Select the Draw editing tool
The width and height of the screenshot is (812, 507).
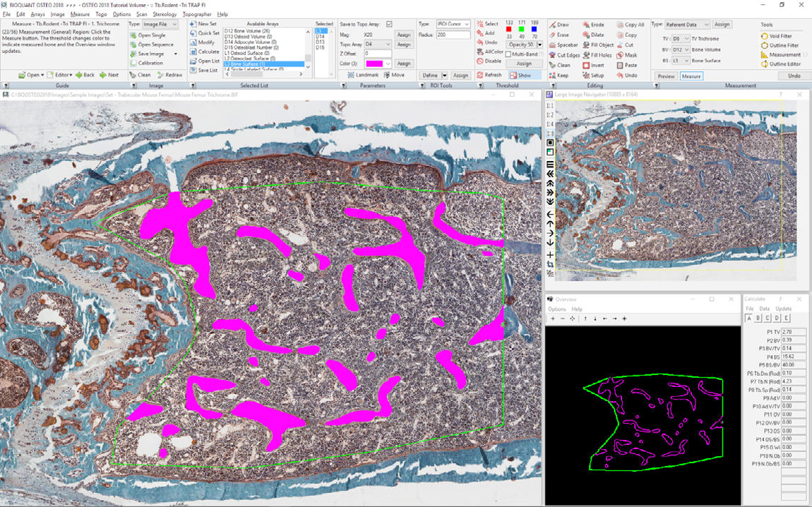coord(559,24)
